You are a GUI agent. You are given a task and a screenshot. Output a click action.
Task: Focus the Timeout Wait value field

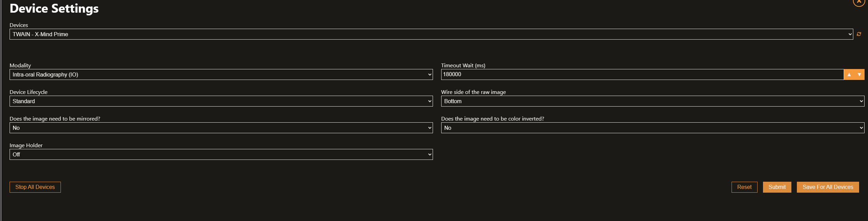tap(642, 74)
